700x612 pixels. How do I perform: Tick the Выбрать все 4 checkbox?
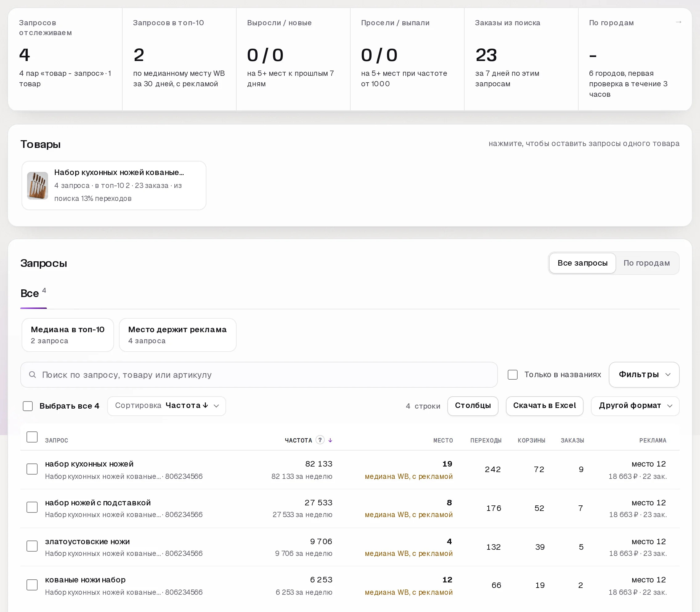pyautogui.click(x=28, y=406)
